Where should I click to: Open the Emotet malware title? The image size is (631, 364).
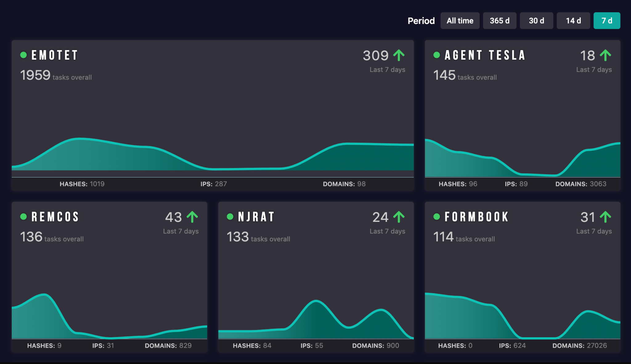point(55,55)
